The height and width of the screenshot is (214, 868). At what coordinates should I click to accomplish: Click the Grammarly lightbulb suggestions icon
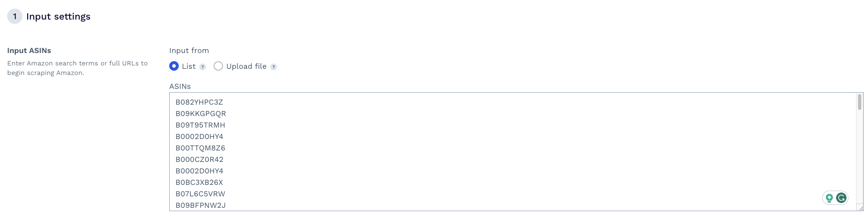829,198
